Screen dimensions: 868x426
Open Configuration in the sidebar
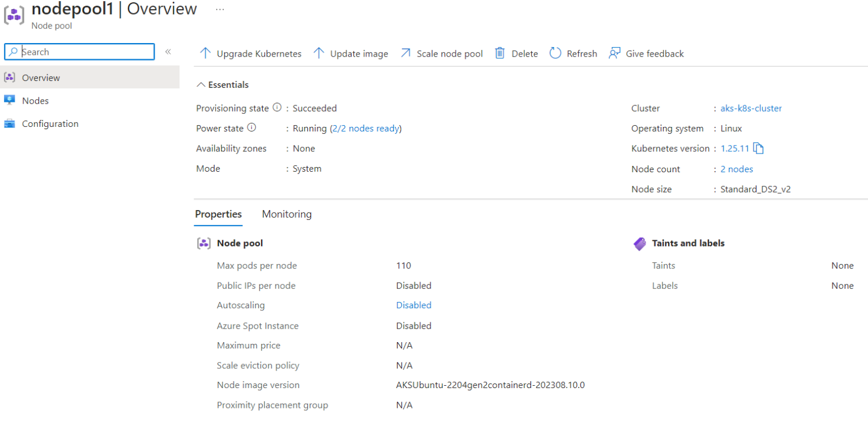pos(50,124)
